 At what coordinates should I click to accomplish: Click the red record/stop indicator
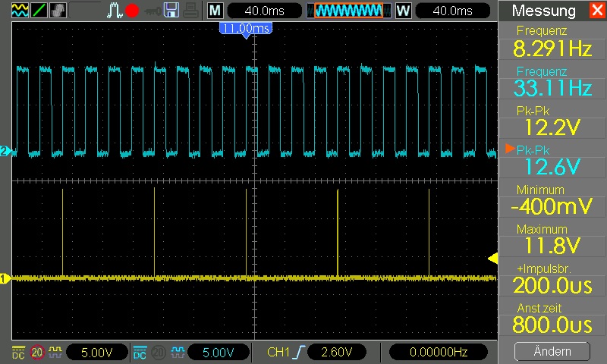[132, 11]
